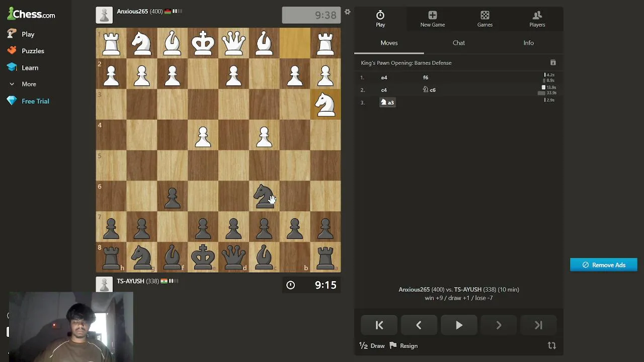Play through the moves

(459, 325)
